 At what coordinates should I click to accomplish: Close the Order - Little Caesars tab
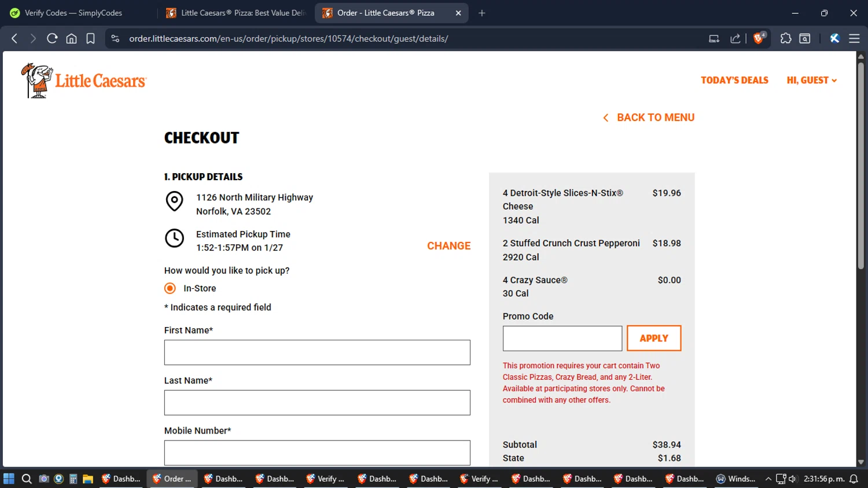tap(458, 13)
